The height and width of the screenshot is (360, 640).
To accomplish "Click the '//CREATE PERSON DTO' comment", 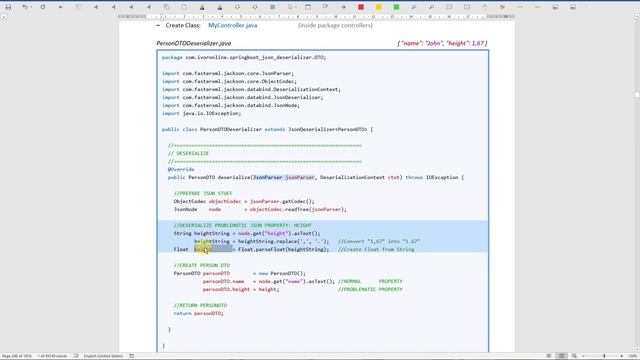I will pyautogui.click(x=202, y=265).
